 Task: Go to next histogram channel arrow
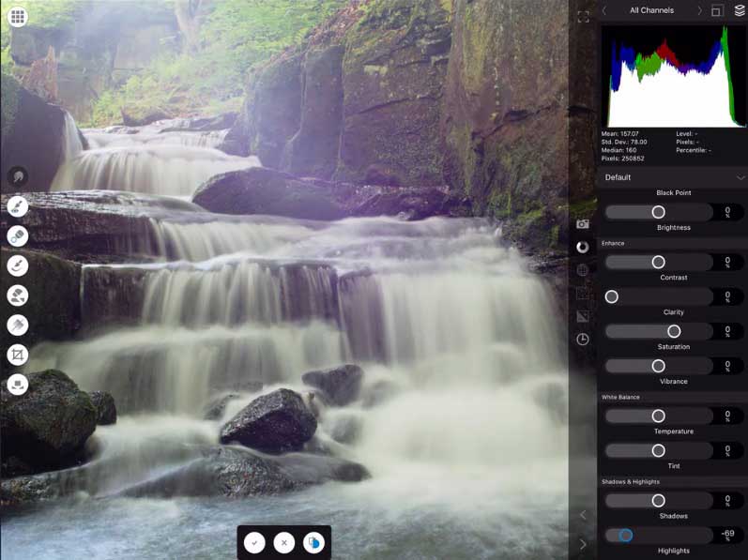click(699, 10)
